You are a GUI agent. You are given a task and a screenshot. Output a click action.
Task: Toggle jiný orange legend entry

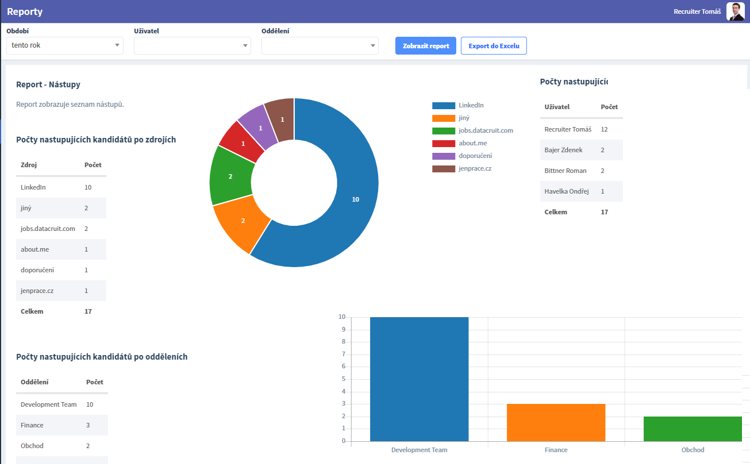click(x=443, y=118)
